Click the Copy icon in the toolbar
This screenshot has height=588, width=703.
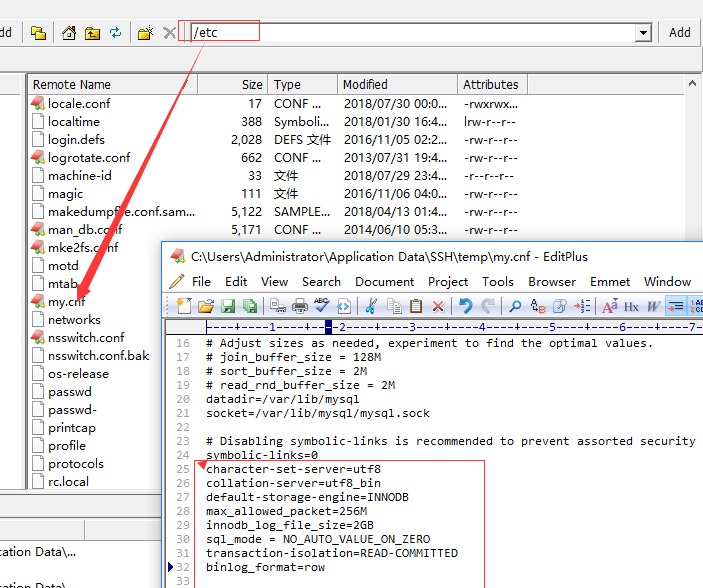[394, 306]
